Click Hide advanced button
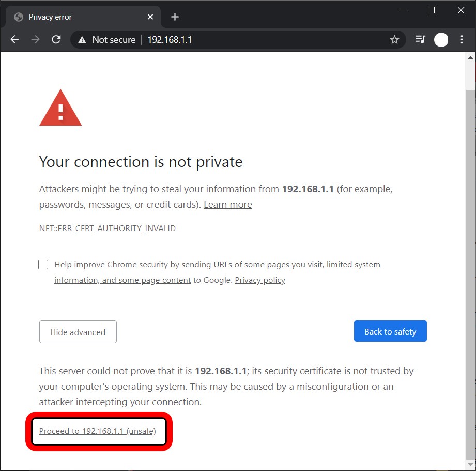 78,332
